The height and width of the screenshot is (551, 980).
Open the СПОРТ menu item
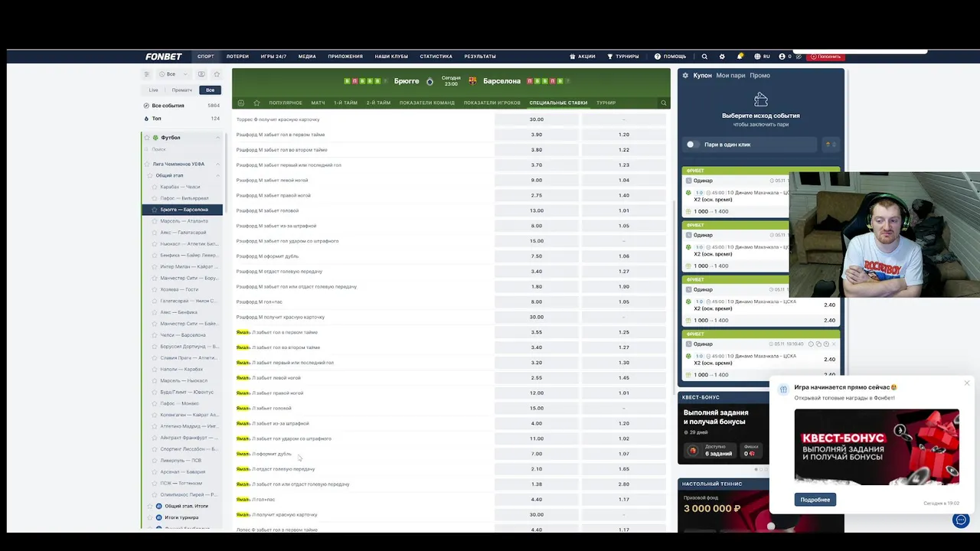[x=206, y=57]
